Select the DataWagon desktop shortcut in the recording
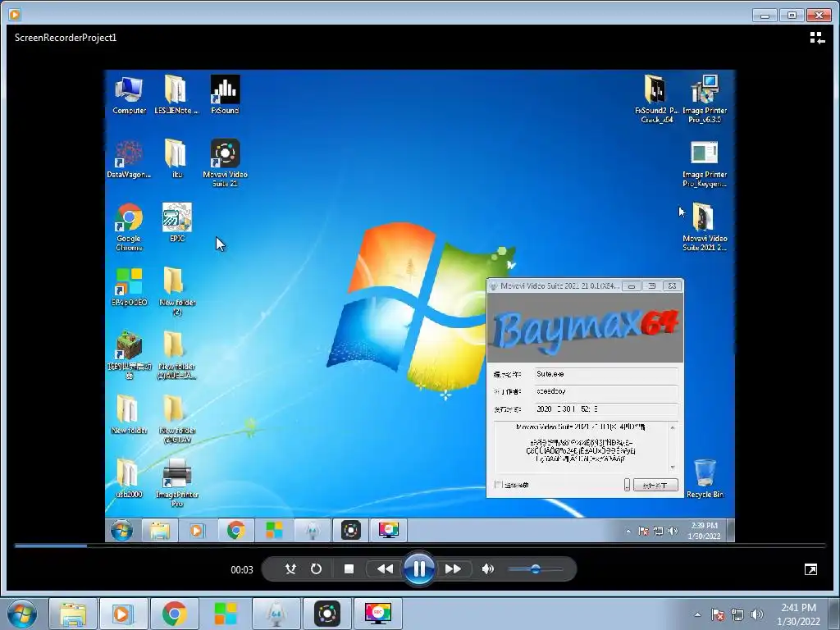Viewport: 840px width, 630px height. point(129,159)
